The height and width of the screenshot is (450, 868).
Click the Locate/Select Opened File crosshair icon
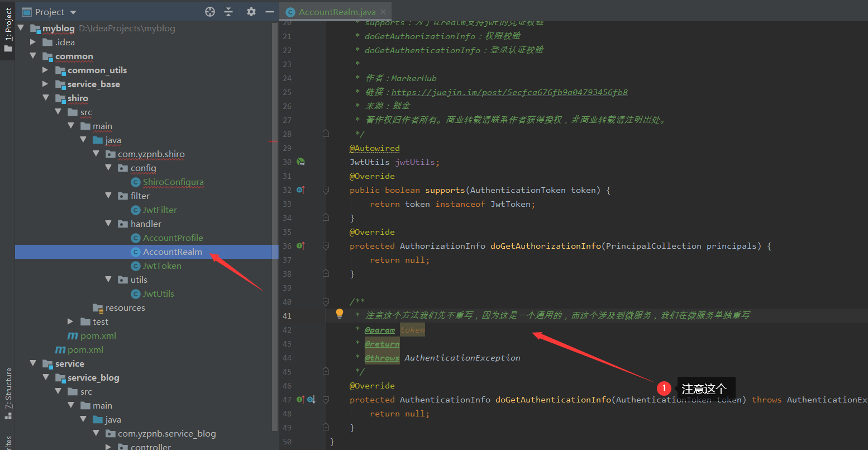209,11
